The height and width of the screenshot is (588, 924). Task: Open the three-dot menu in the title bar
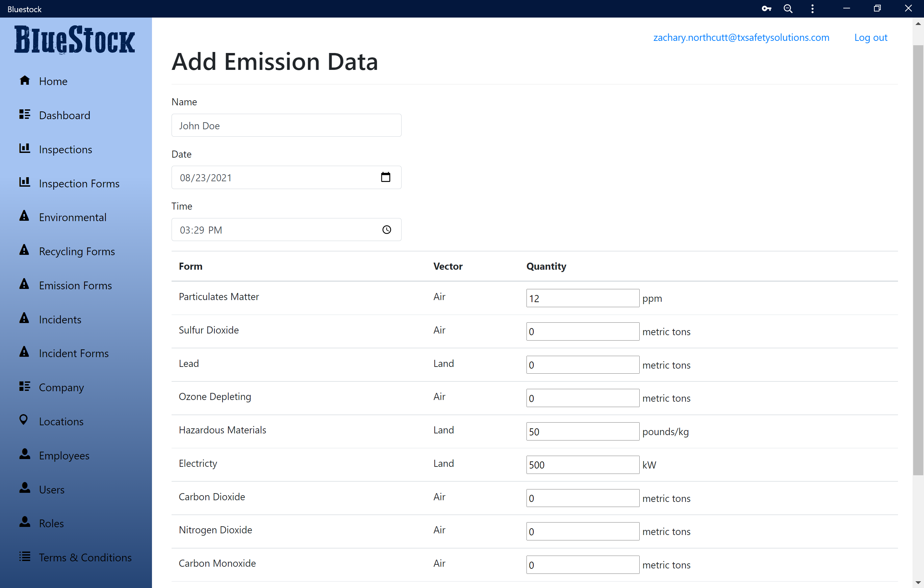[812, 8]
